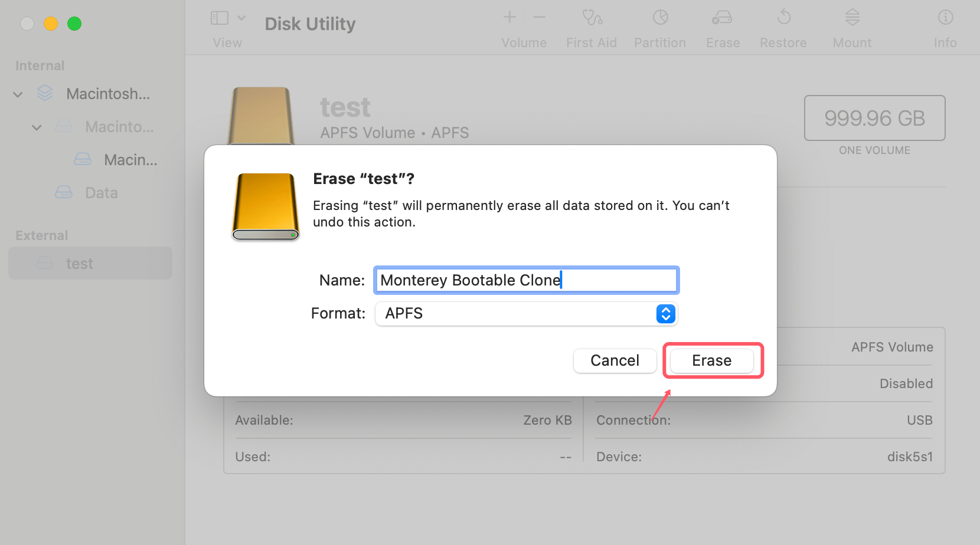Select the Data volume in the sidebar
980x545 pixels.
101,192
